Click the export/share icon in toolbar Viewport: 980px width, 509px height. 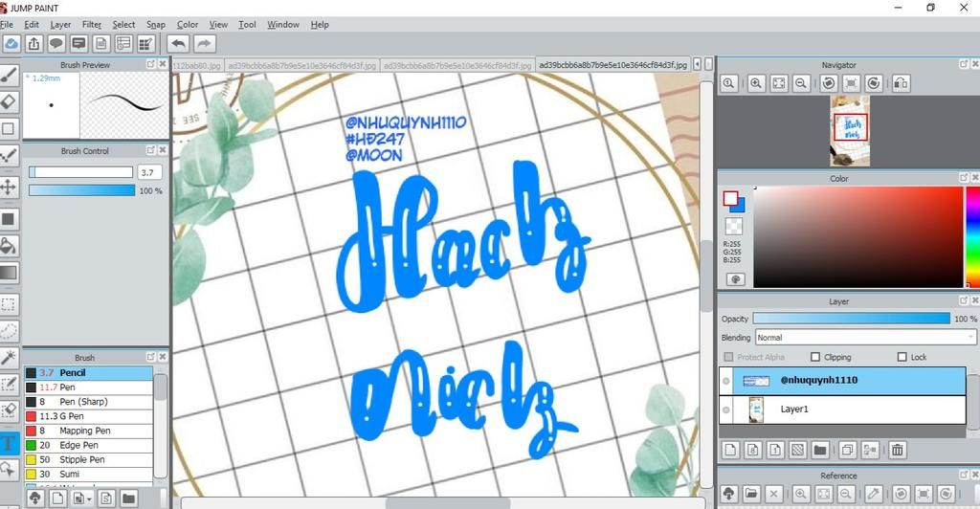pyautogui.click(x=33, y=44)
